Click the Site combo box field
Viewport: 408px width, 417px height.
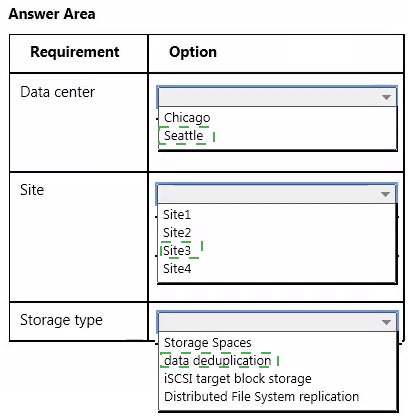(276, 194)
